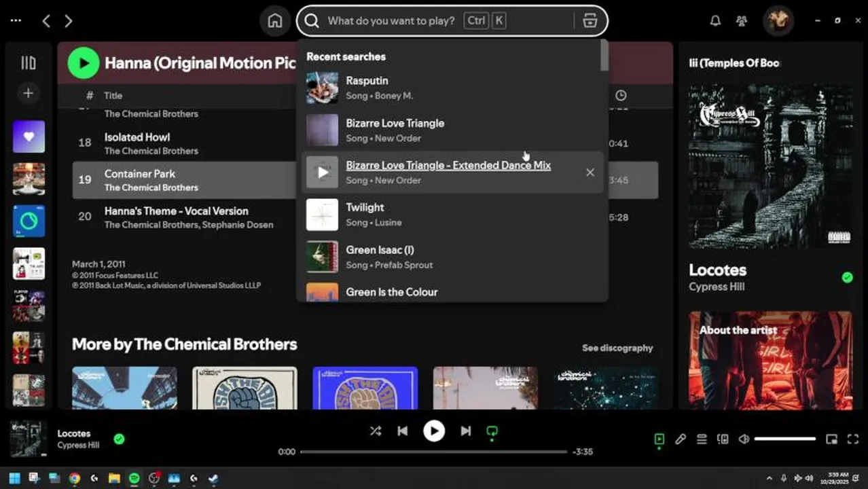The height and width of the screenshot is (489, 868).
Task: Open the three-dot app menu
Action: (16, 21)
